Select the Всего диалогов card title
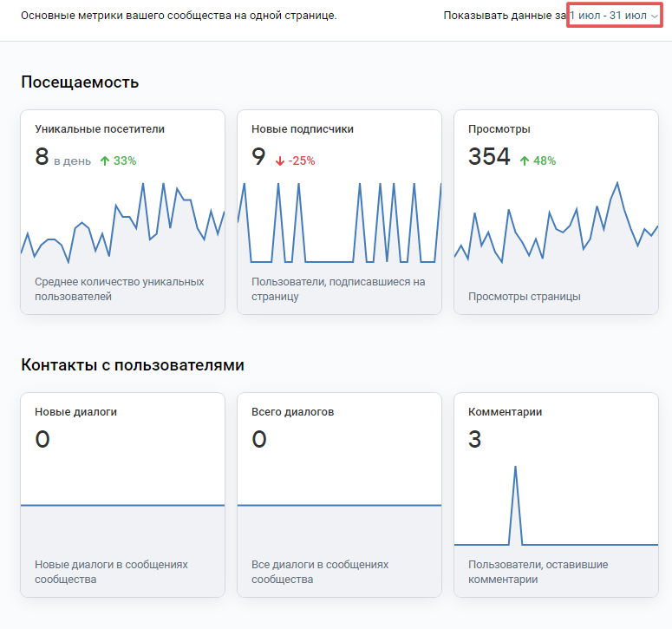The height and width of the screenshot is (629, 672). pos(293,412)
